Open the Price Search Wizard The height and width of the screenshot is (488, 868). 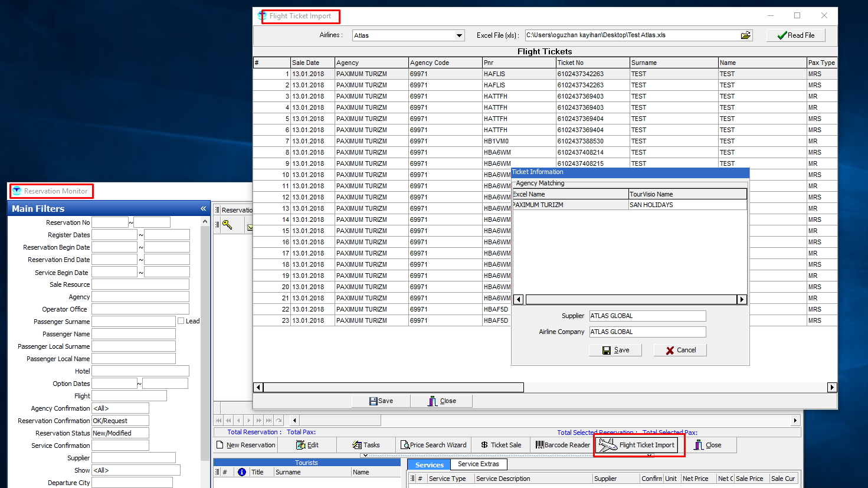pyautogui.click(x=433, y=445)
